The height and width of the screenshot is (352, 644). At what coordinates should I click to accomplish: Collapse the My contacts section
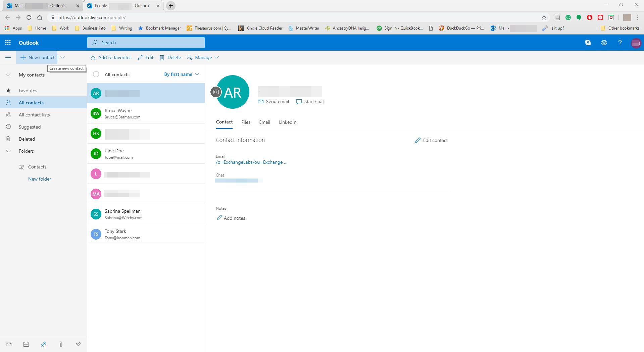(8, 75)
